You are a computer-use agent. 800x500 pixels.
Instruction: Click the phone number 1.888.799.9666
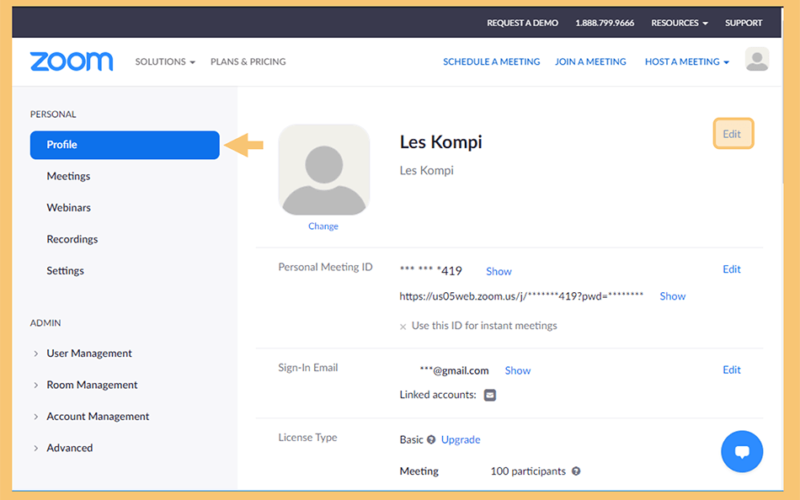coord(605,23)
